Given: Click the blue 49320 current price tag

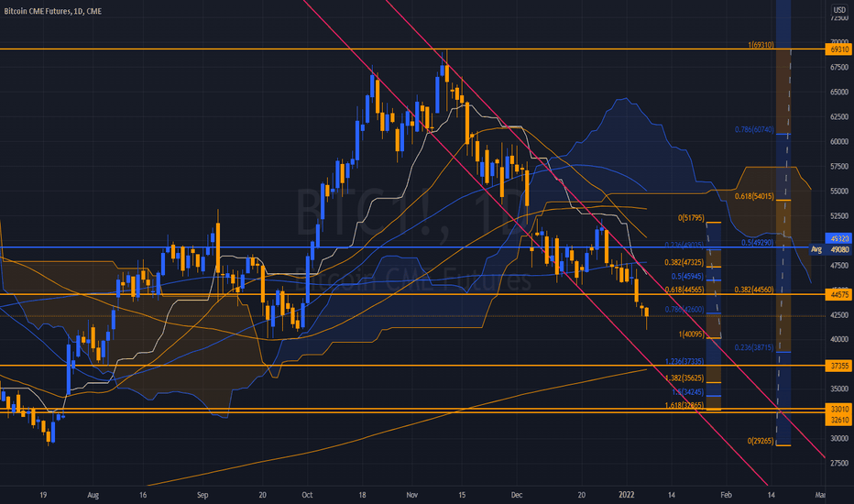Looking at the screenshot, I should click(838, 238).
